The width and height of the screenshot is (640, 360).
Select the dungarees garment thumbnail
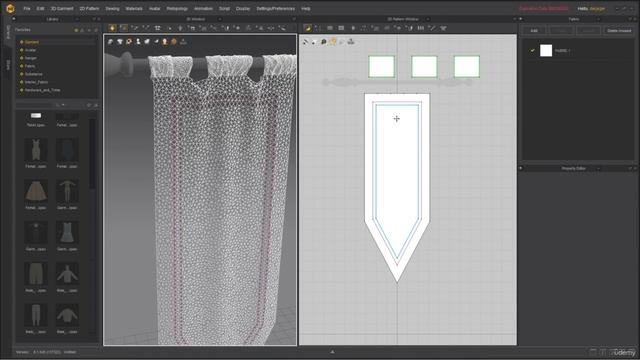36,150
